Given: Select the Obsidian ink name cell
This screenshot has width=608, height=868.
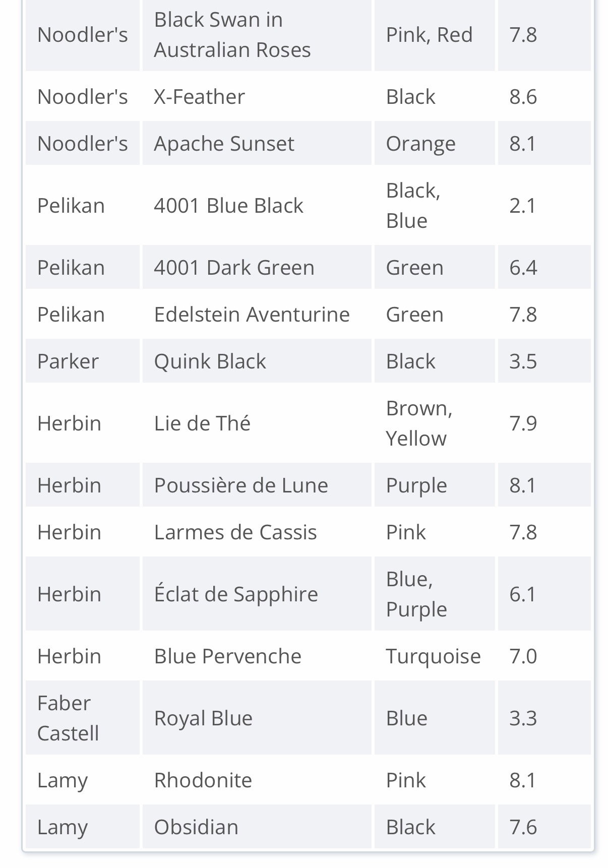Looking at the screenshot, I should (x=257, y=827).
